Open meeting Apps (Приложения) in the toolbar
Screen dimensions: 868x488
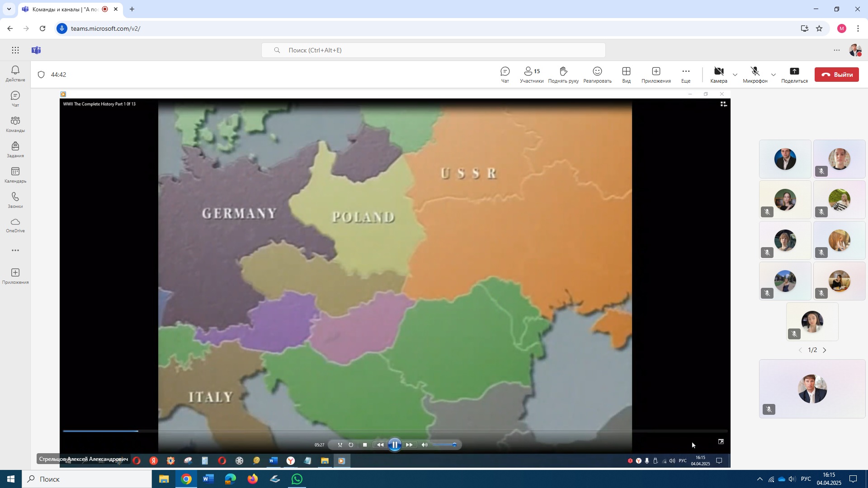tap(656, 75)
